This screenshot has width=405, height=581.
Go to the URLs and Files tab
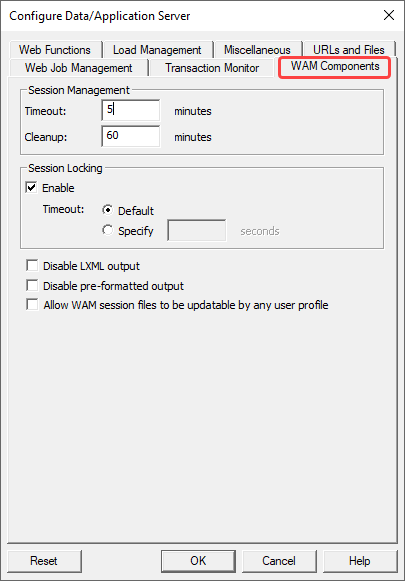coord(349,50)
